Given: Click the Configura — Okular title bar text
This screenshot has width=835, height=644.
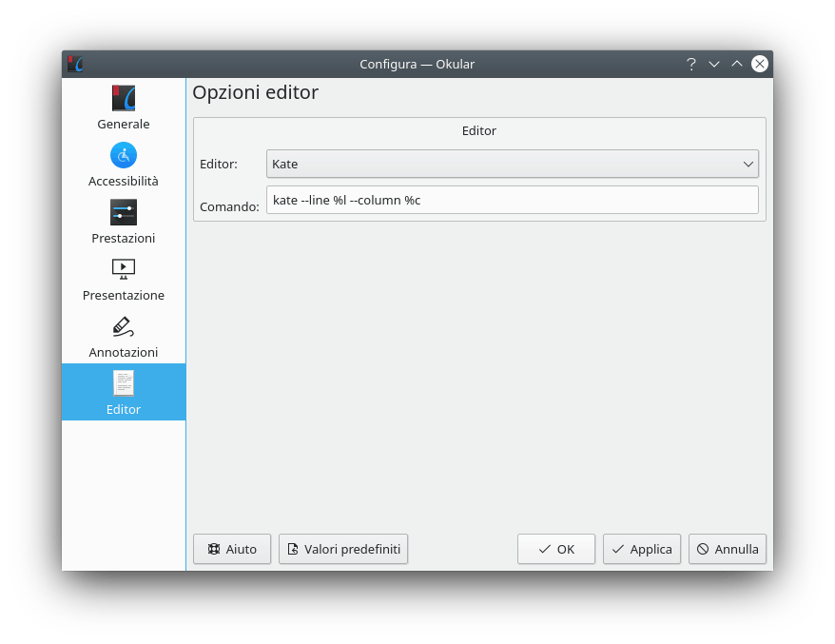Looking at the screenshot, I should 417,64.
